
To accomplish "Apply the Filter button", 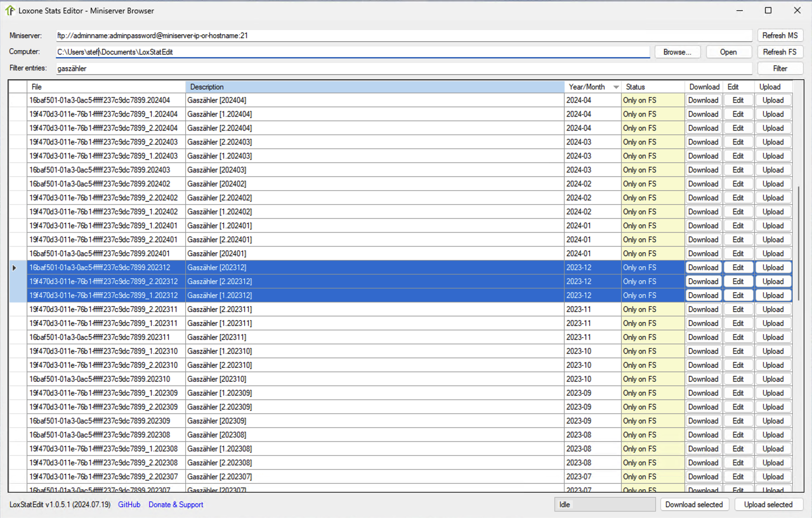I will [780, 68].
